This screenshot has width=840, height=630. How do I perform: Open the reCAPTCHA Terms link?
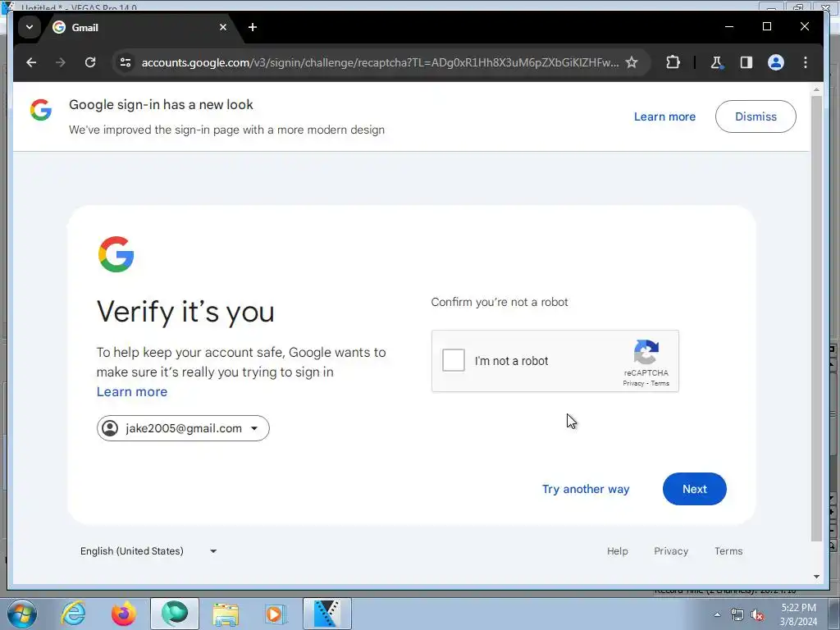[660, 384]
